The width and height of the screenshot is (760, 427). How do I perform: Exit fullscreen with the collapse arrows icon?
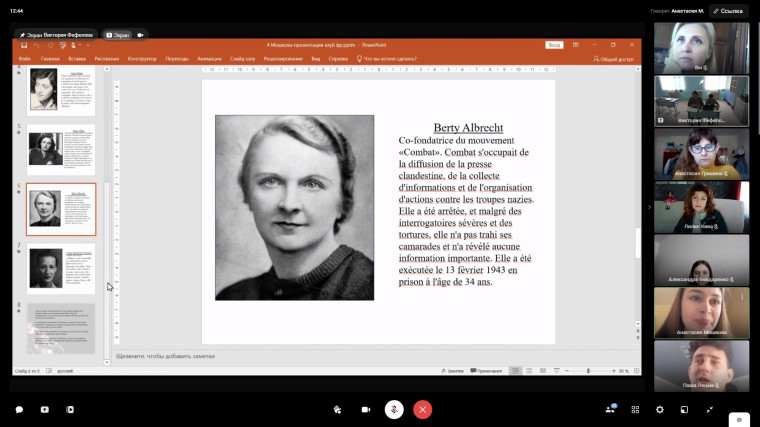point(710,410)
